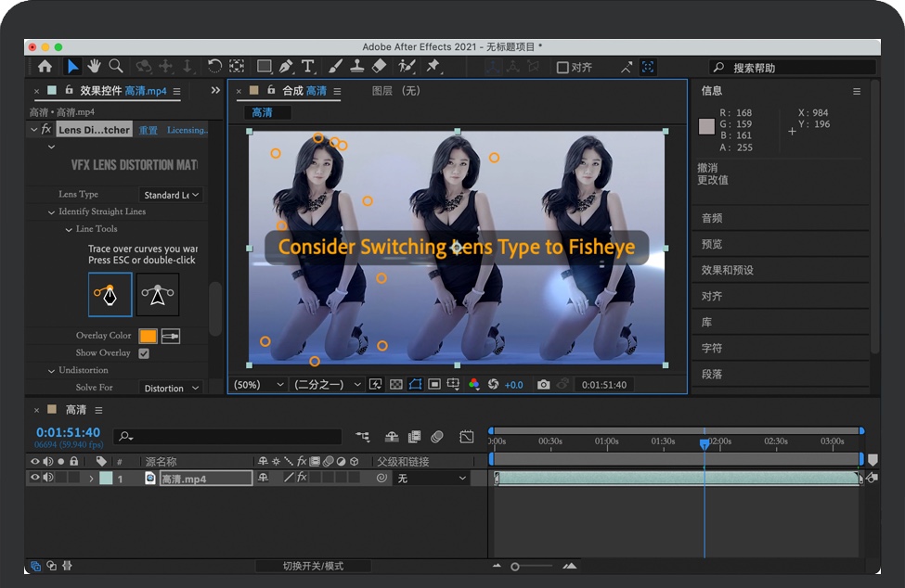Uncheck the Show Overlay checkbox
Viewport: 905px width, 588px height.
(x=144, y=353)
